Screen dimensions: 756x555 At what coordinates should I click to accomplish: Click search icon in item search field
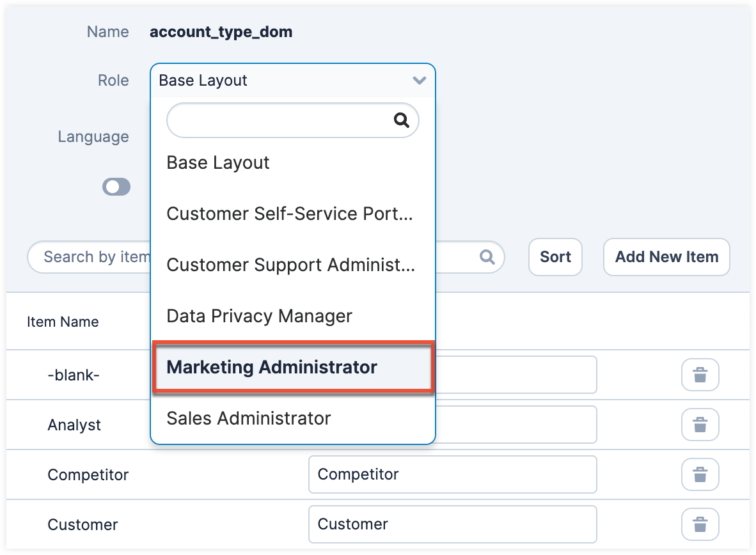487,257
